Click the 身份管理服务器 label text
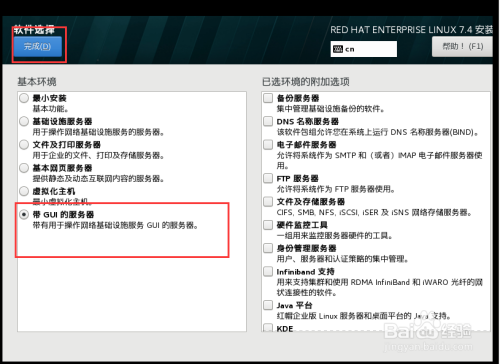The image size is (500, 364). point(306,248)
